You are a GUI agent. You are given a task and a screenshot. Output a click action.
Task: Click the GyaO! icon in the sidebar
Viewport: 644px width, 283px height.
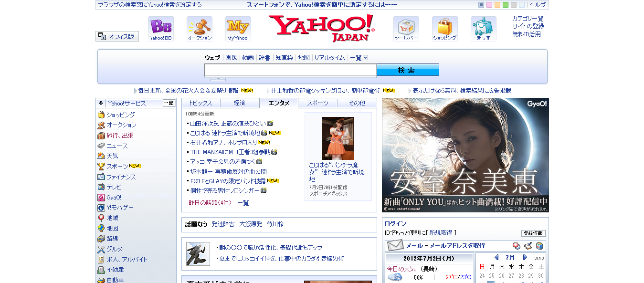pos(101,197)
